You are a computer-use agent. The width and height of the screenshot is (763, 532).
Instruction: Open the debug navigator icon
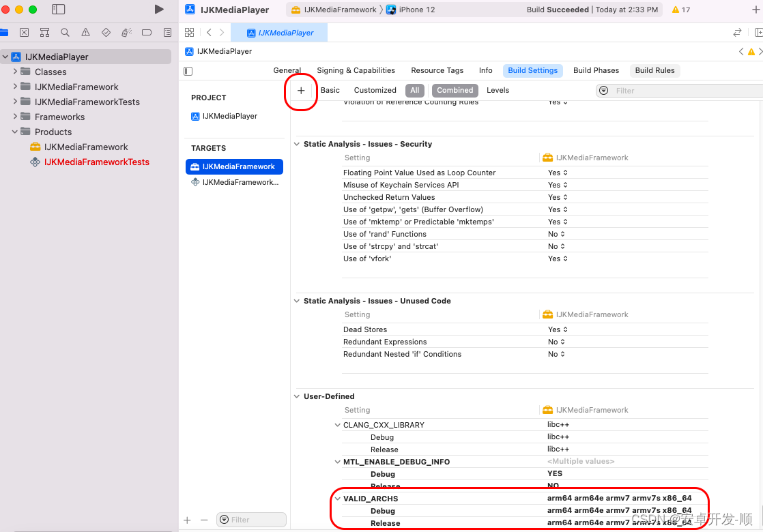(126, 33)
